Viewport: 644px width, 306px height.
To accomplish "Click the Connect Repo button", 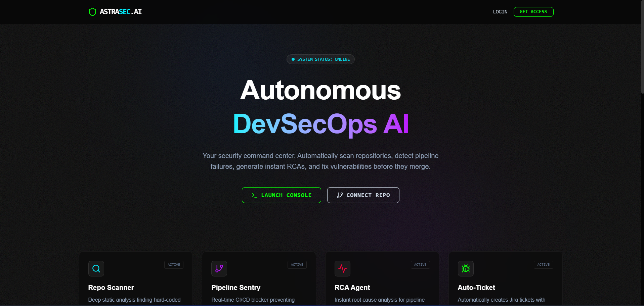I will coord(363,195).
